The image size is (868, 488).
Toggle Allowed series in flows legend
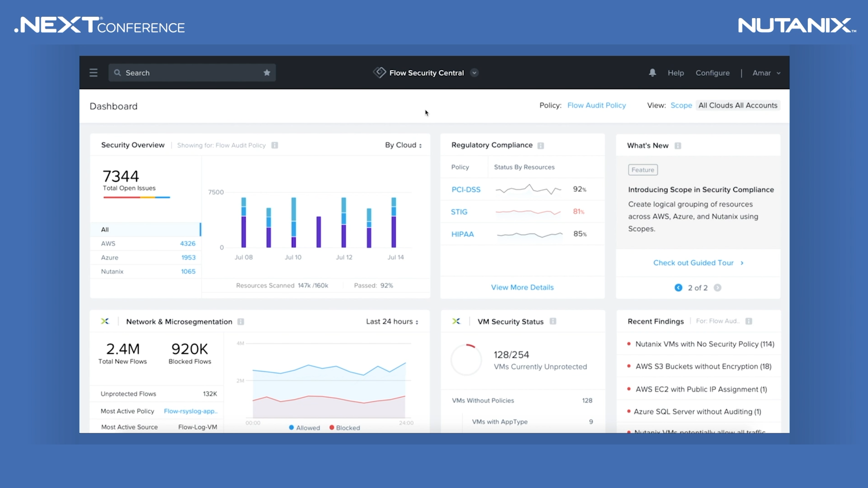(304, 428)
